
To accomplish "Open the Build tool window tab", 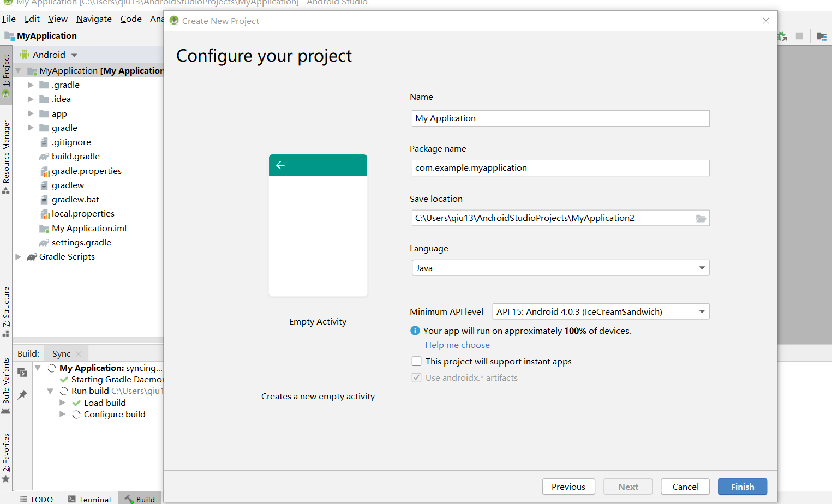I will [x=140, y=499].
